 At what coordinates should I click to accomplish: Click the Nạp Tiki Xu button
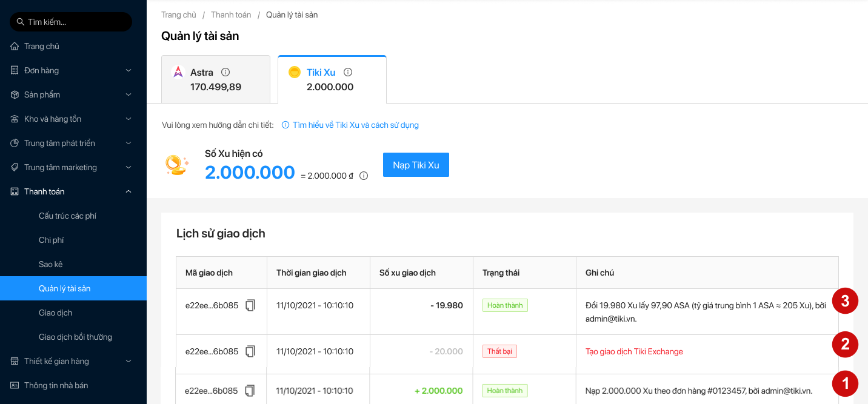[416, 165]
